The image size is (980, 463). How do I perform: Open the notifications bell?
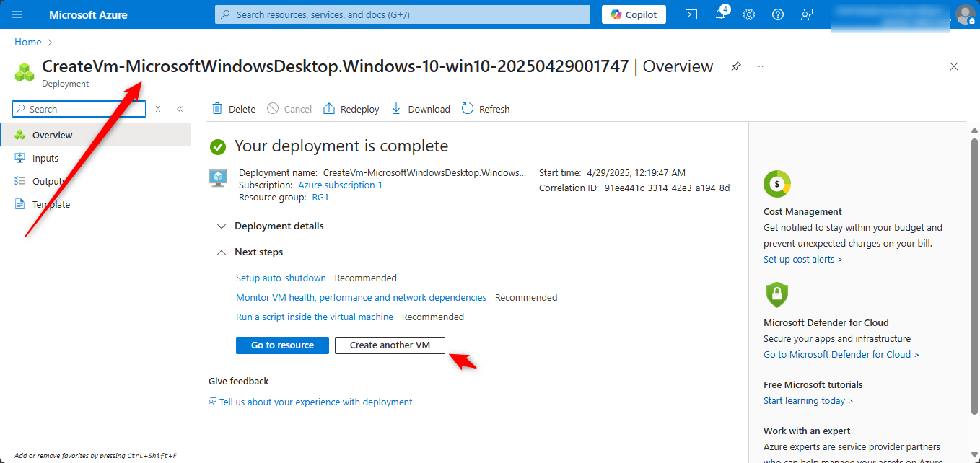(x=720, y=14)
